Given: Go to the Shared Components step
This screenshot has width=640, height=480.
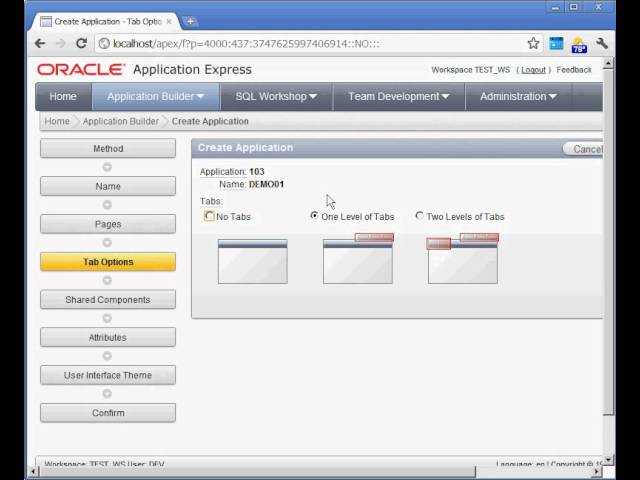Looking at the screenshot, I should [x=108, y=299].
